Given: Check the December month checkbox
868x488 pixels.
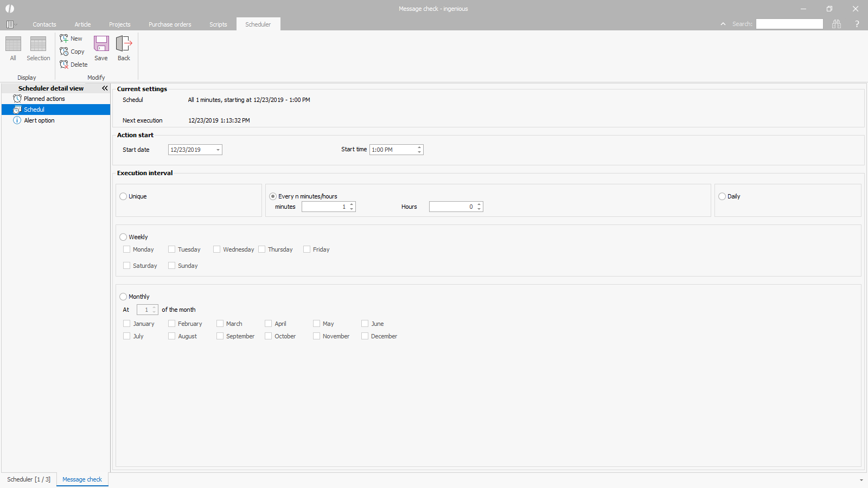Looking at the screenshot, I should (x=365, y=336).
